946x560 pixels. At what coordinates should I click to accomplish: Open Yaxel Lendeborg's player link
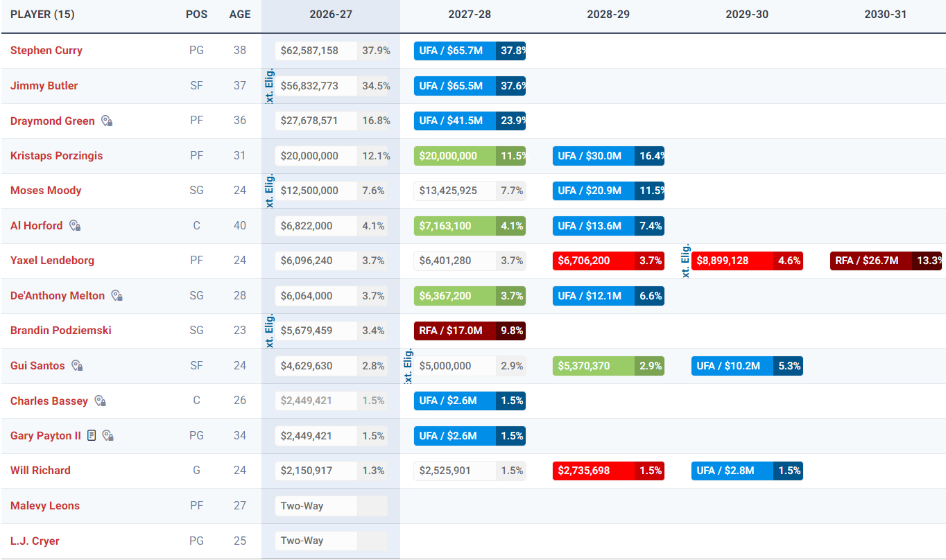(x=53, y=261)
